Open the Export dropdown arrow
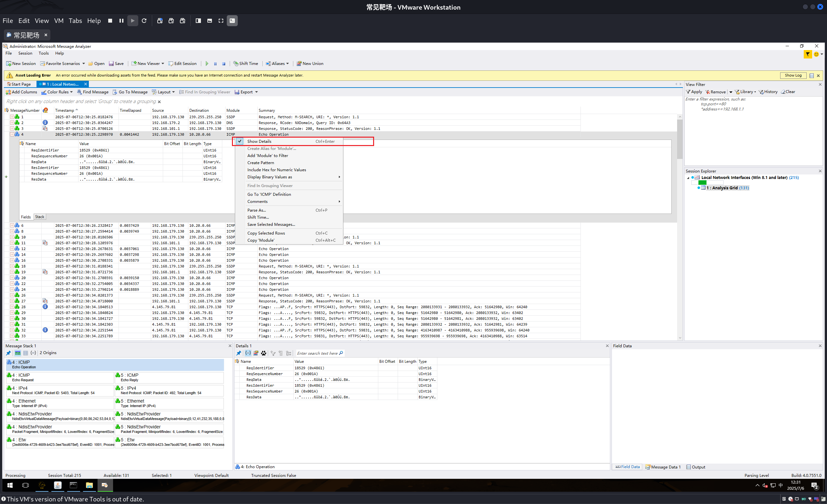The image size is (827, 504). click(x=256, y=92)
